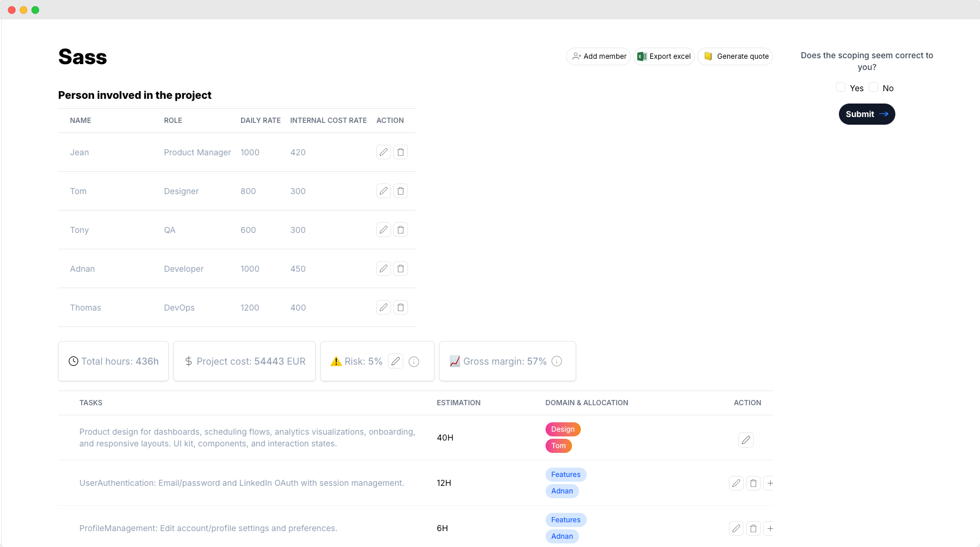The width and height of the screenshot is (980, 547).
Task: Add subtask under UserAuthentication with plus
Action: coord(770,483)
